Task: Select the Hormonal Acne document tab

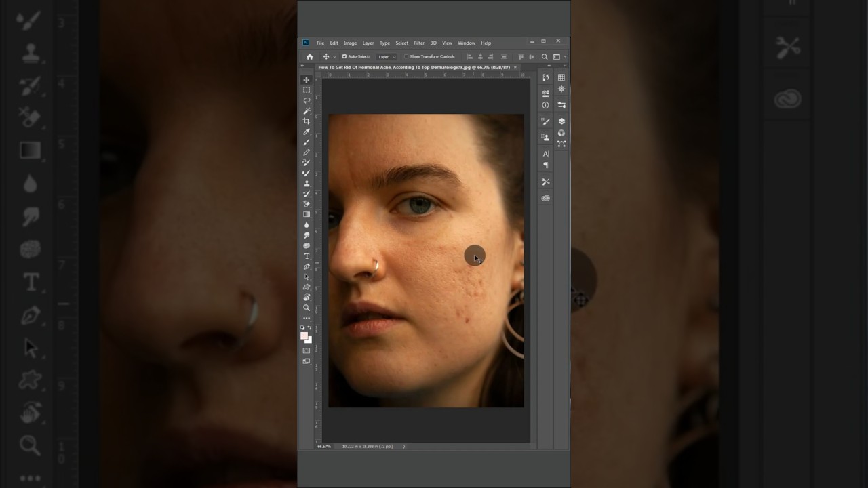Action: click(x=414, y=68)
